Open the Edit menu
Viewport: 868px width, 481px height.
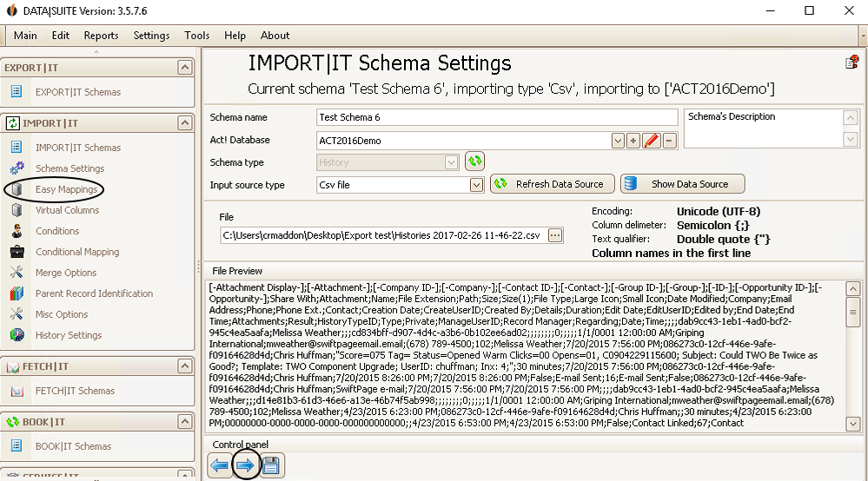point(60,36)
